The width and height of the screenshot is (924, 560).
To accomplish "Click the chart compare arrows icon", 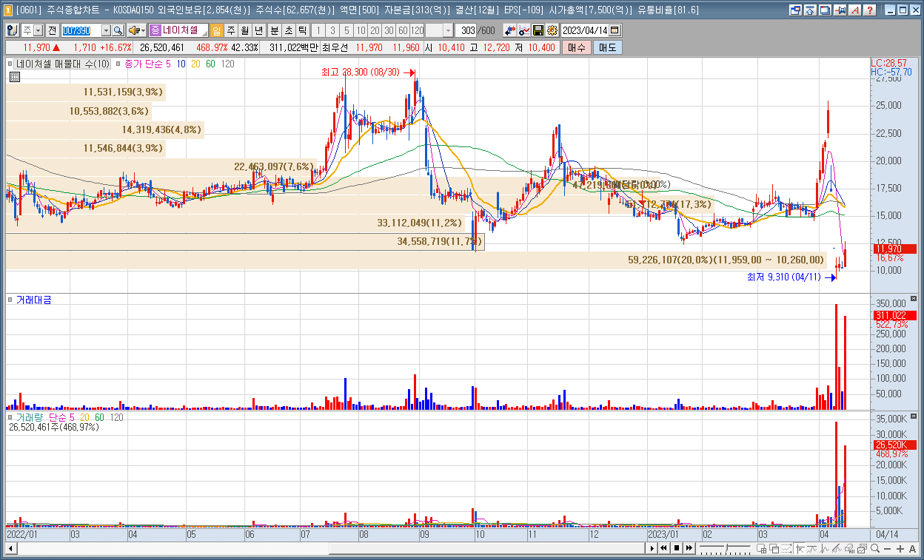I will (509, 30).
